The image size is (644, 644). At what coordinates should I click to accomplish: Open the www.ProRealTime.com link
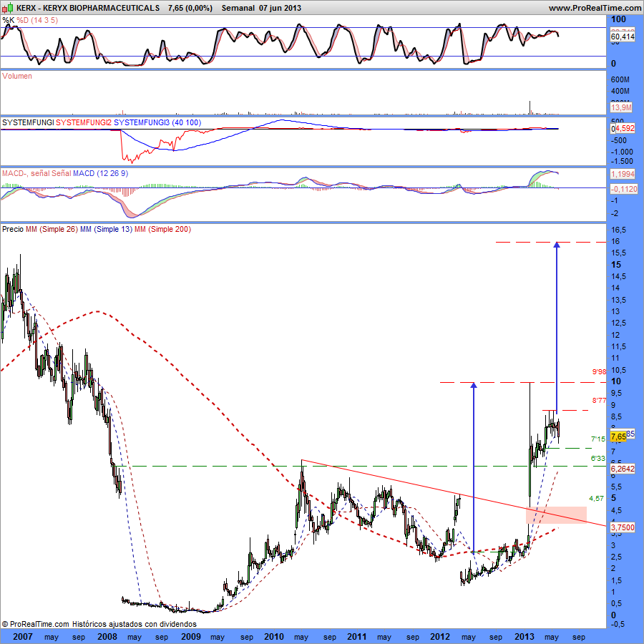(595, 8)
